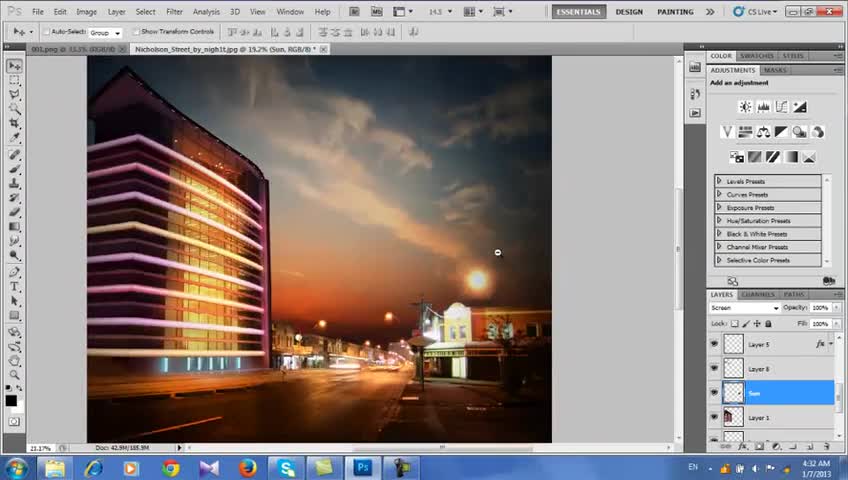Select the Layer 1 thumbnail
This screenshot has width=848, height=480.
pyautogui.click(x=733, y=417)
